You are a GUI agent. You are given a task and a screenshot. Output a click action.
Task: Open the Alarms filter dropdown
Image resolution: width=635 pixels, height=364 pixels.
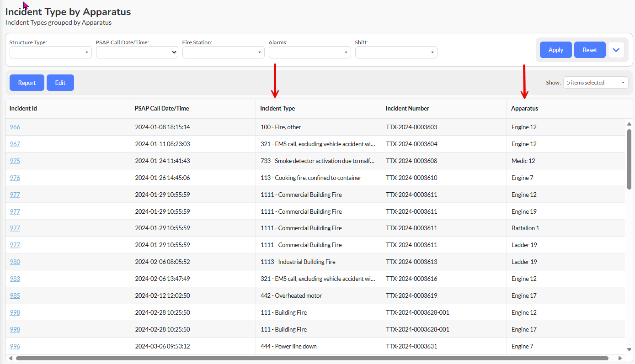pos(309,53)
